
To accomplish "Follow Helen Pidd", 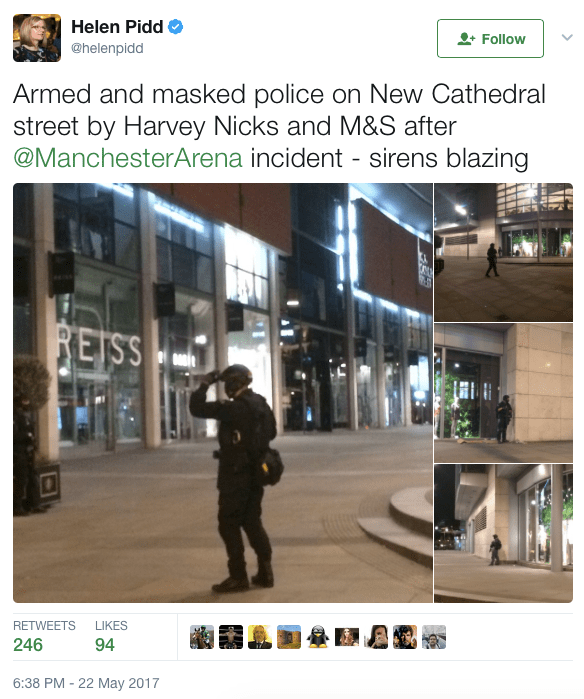I will [490, 39].
